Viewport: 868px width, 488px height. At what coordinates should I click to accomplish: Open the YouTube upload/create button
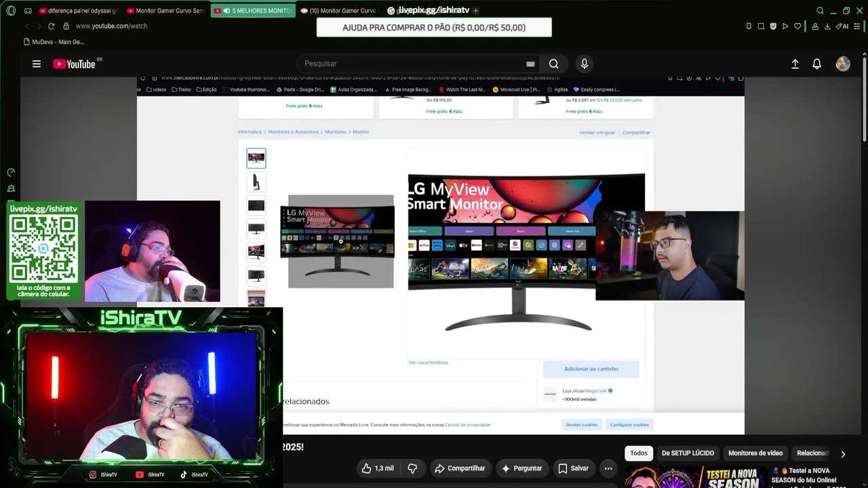pyautogui.click(x=795, y=64)
